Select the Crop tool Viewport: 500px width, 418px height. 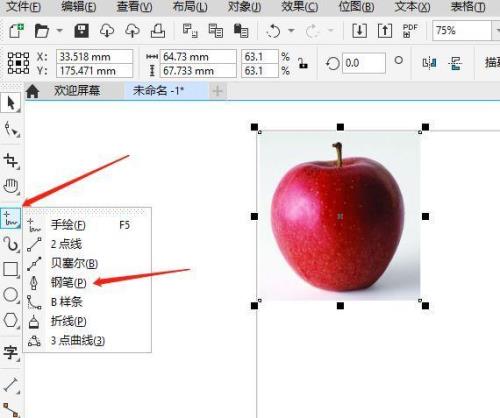click(x=11, y=161)
